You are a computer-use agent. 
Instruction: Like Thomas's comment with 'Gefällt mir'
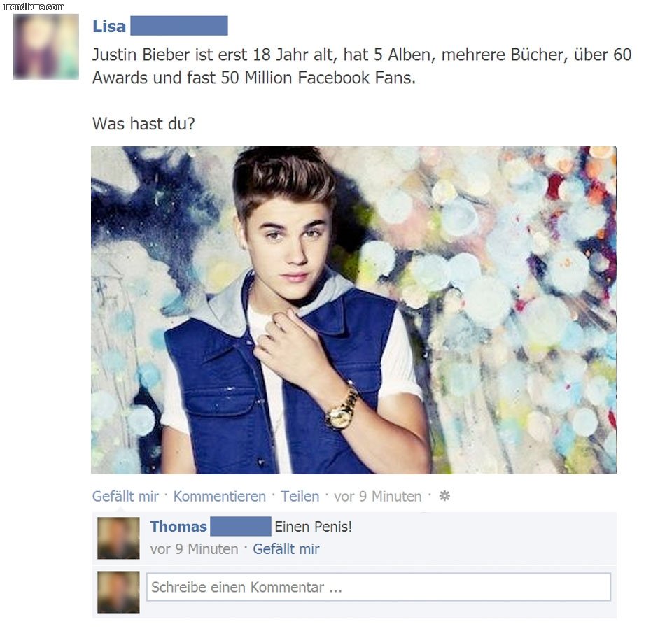(286, 549)
